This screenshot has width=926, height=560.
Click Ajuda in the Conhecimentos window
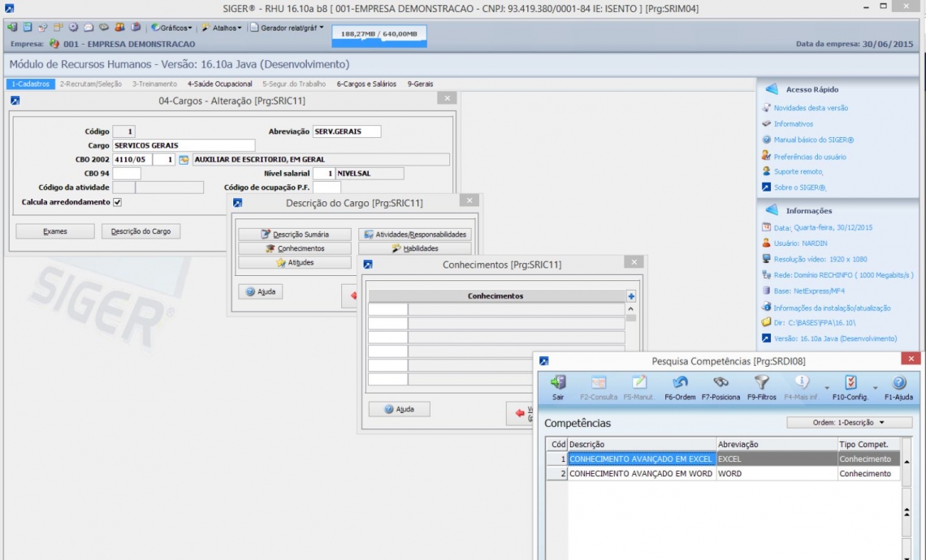pos(399,409)
